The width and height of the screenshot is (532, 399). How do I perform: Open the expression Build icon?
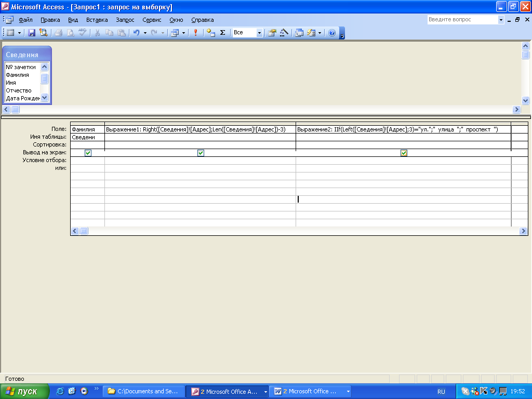pos(284,33)
